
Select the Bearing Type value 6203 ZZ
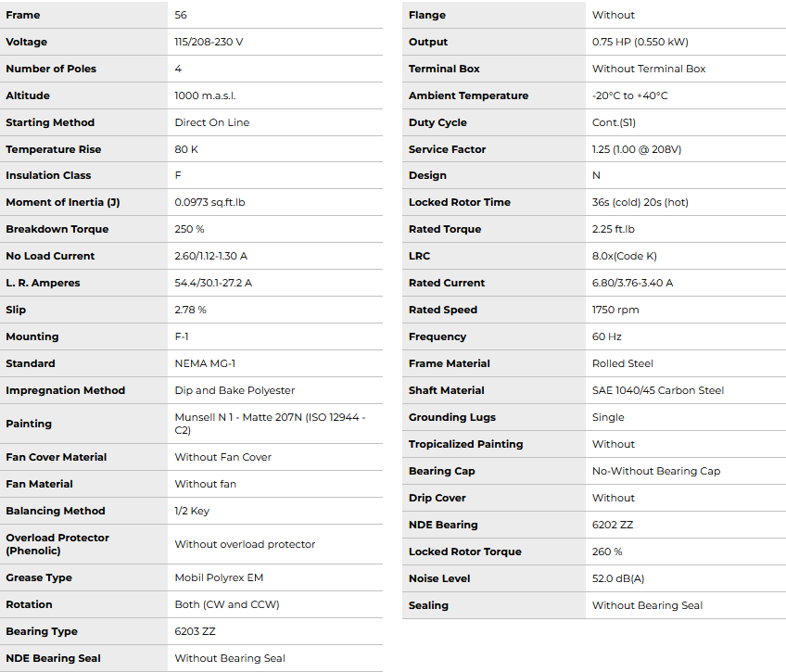(x=195, y=631)
